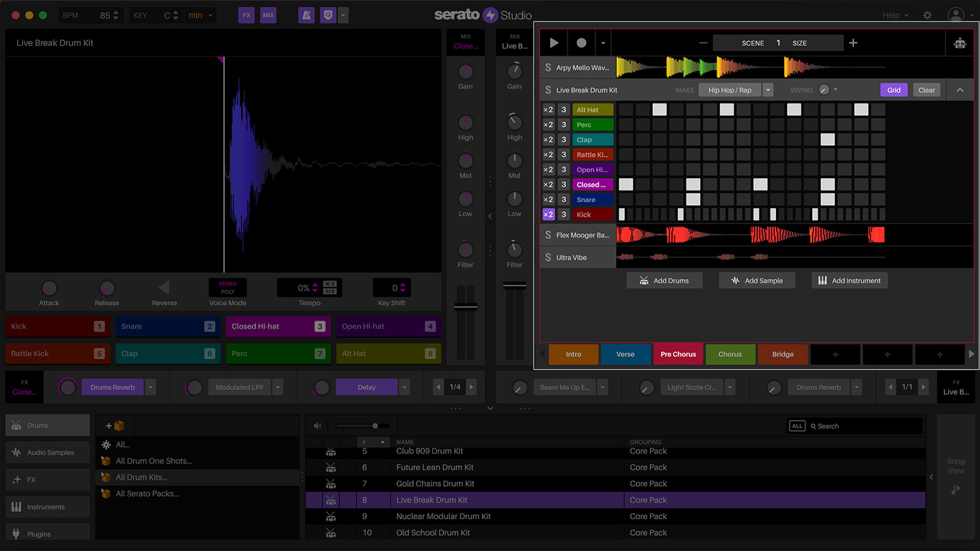Solo the Flex Mooger Ba deck
The image size is (980, 551).
[x=548, y=235]
